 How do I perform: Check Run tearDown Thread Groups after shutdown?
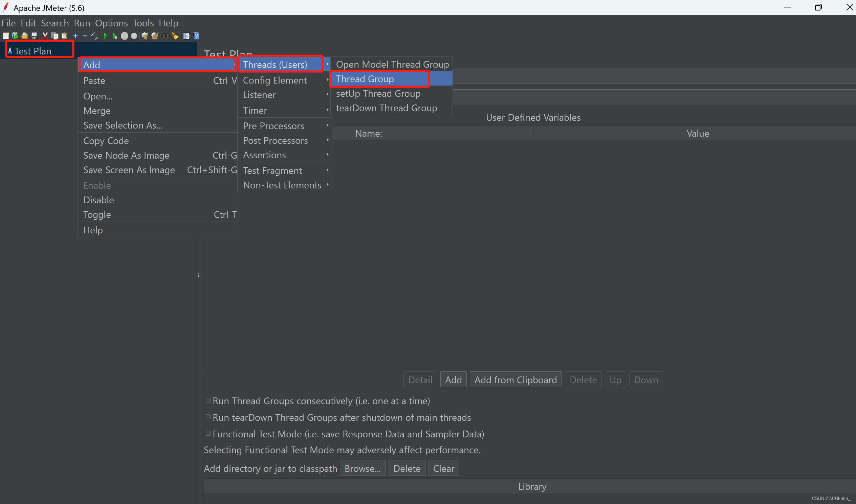[208, 417]
